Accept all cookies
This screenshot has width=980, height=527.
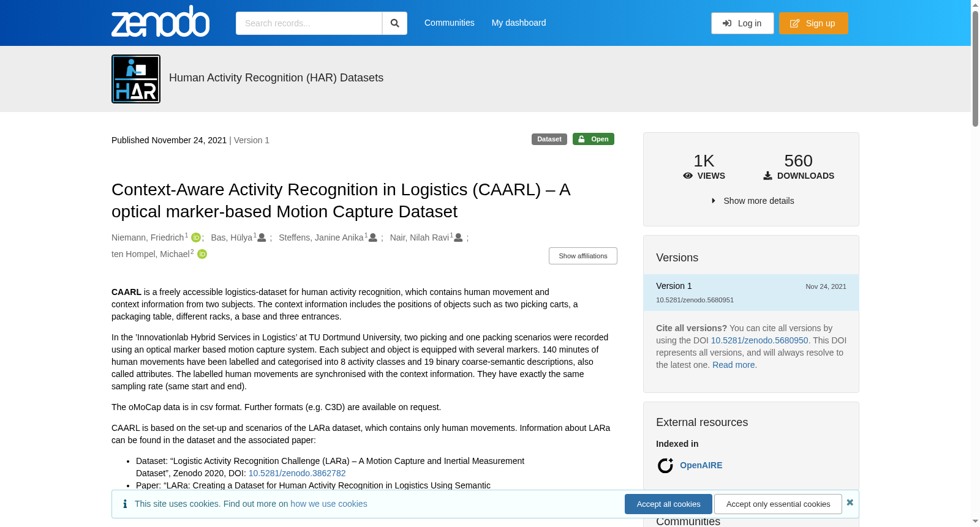click(668, 504)
